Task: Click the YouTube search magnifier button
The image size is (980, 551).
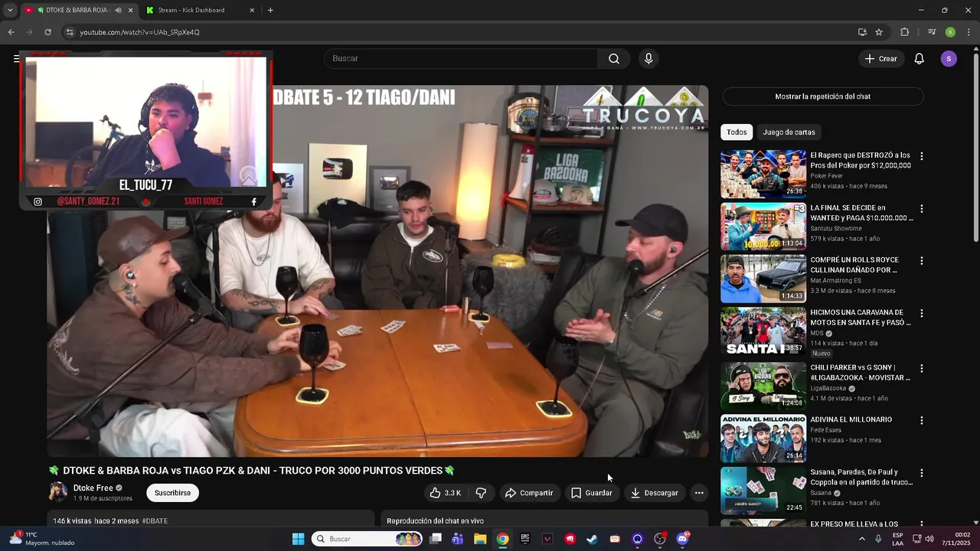Action: (614, 59)
